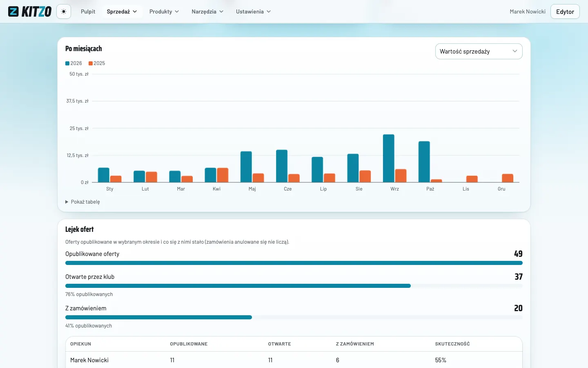Click the Otwarte przez klub progress bar
This screenshot has height=368, width=588.
pyautogui.click(x=294, y=286)
